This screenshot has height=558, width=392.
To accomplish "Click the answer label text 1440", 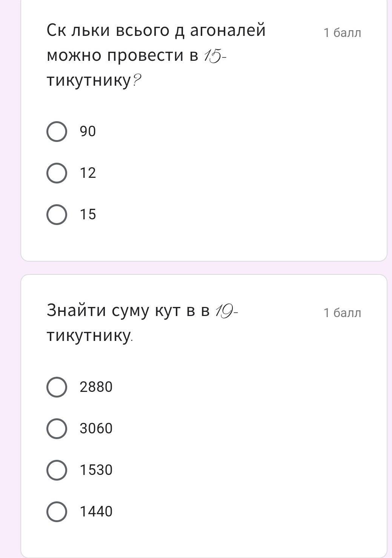I will (96, 512).
